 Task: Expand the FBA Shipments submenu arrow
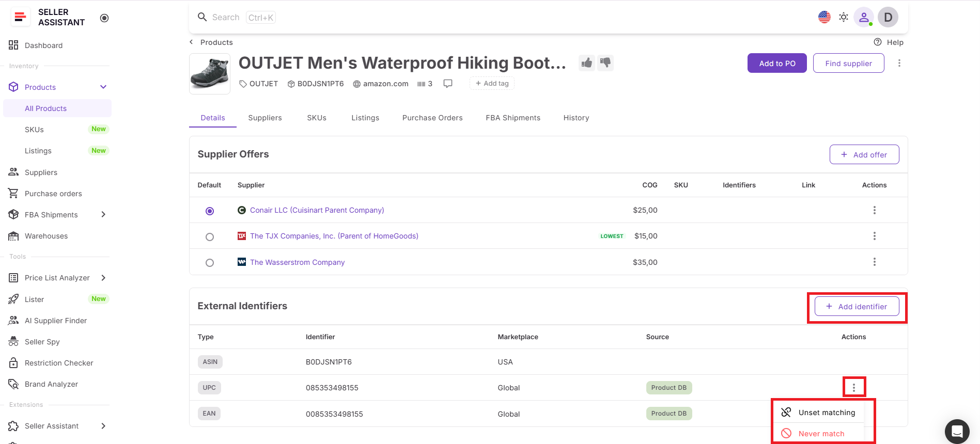103,215
